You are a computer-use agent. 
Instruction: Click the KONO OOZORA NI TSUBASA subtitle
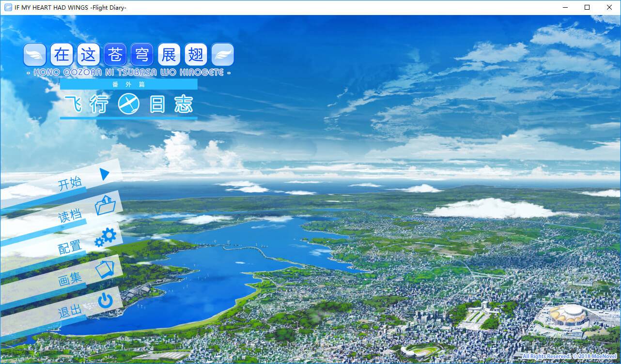[129, 72]
